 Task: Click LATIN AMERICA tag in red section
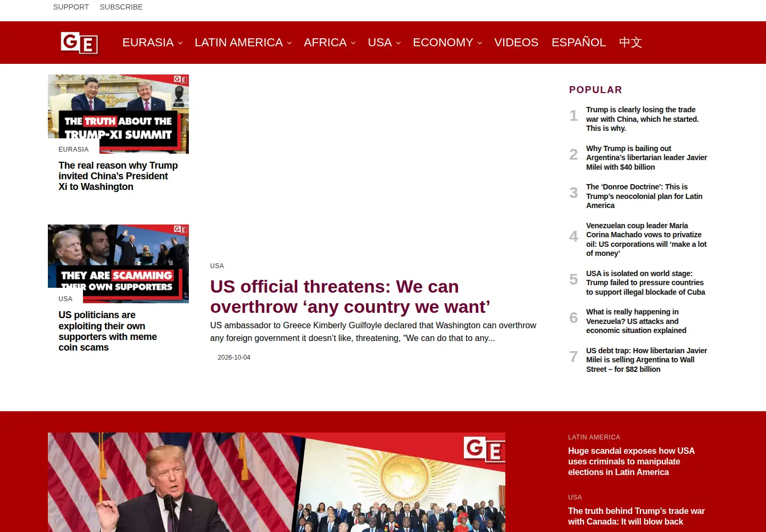point(594,437)
